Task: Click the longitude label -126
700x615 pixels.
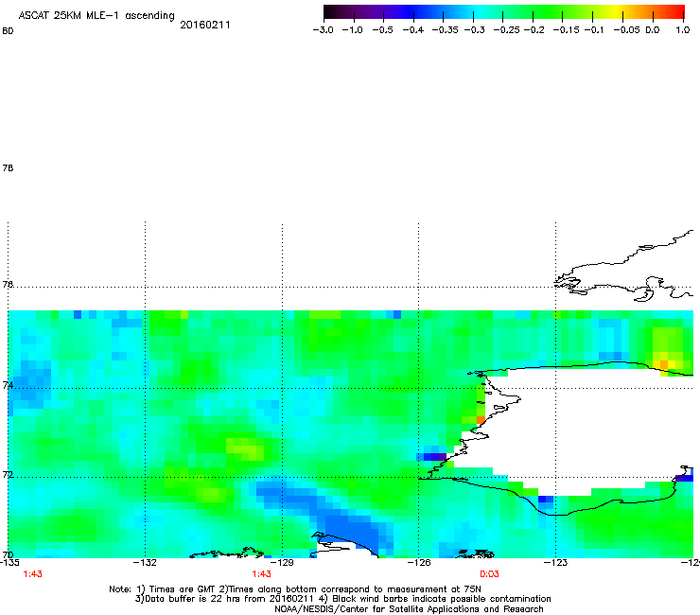Action: click(x=419, y=563)
